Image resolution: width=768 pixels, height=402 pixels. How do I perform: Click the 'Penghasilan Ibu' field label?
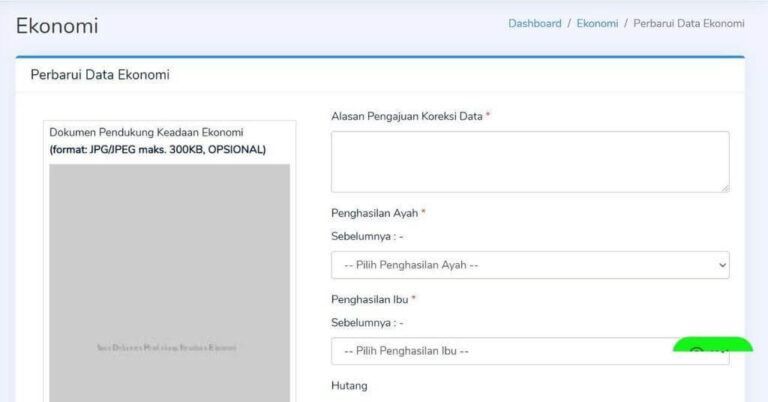point(370,299)
